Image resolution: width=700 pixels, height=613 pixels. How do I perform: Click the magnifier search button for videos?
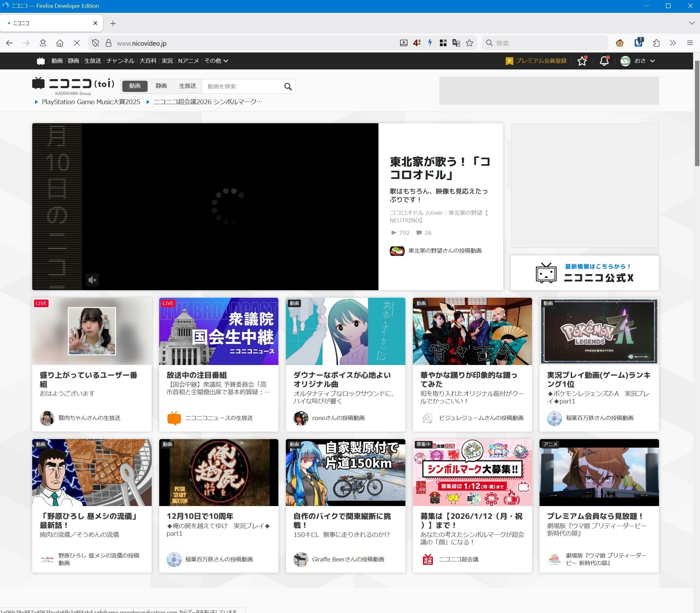click(x=288, y=87)
